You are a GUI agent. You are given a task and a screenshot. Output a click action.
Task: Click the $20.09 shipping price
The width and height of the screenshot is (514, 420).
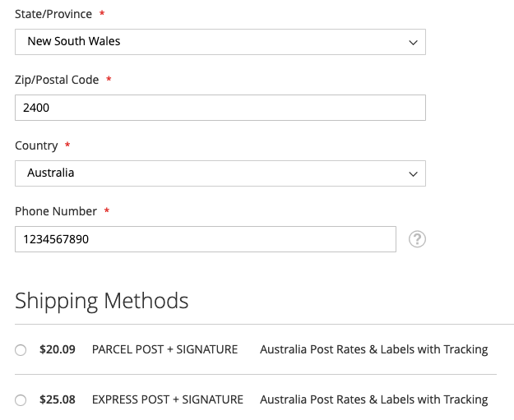tap(58, 349)
